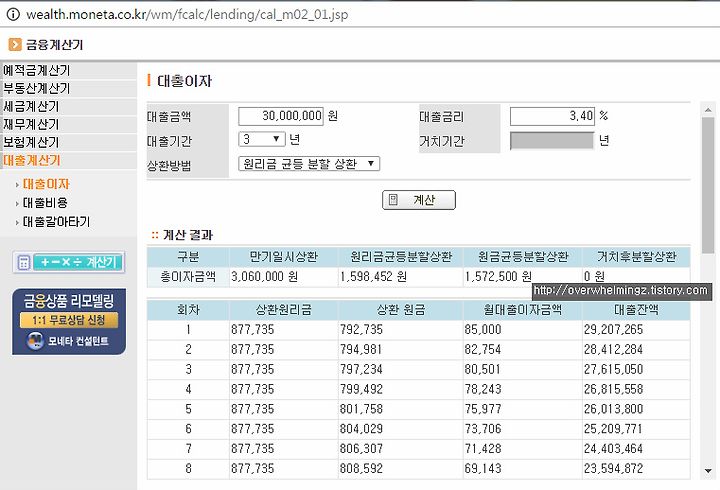Click the 계산 button to calculate
Screen dimensions: 720x490
click(x=419, y=200)
